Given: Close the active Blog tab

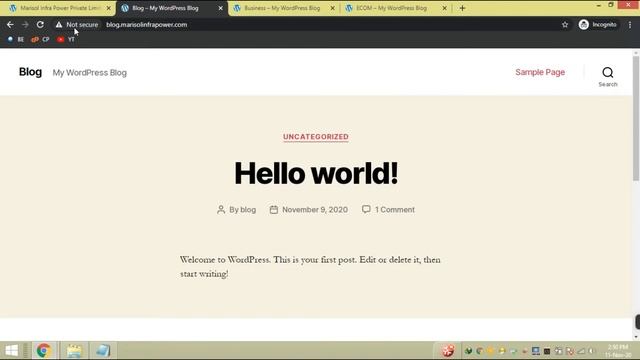Looking at the screenshot, I should (x=220, y=8).
